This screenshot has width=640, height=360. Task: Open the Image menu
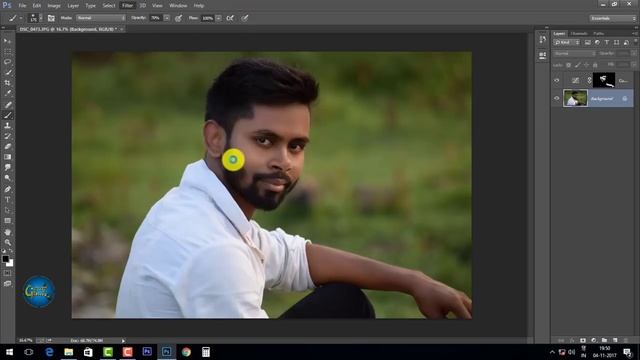(54, 6)
